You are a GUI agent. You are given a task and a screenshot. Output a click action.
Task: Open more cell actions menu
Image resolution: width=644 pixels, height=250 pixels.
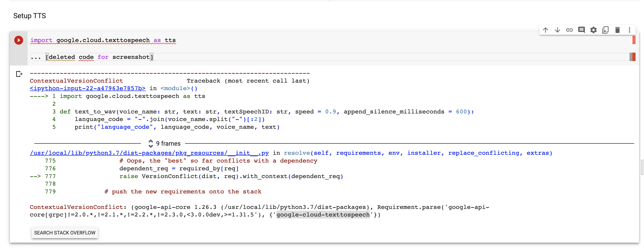pyautogui.click(x=629, y=30)
